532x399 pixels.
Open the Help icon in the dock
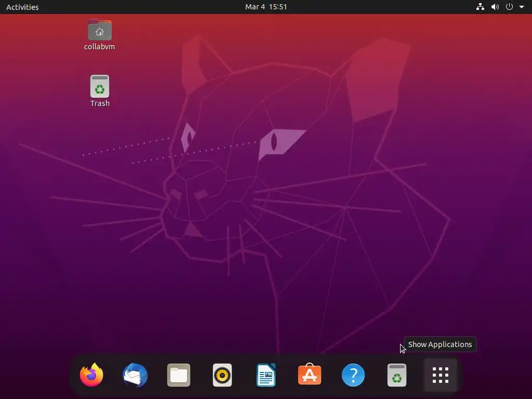click(353, 375)
